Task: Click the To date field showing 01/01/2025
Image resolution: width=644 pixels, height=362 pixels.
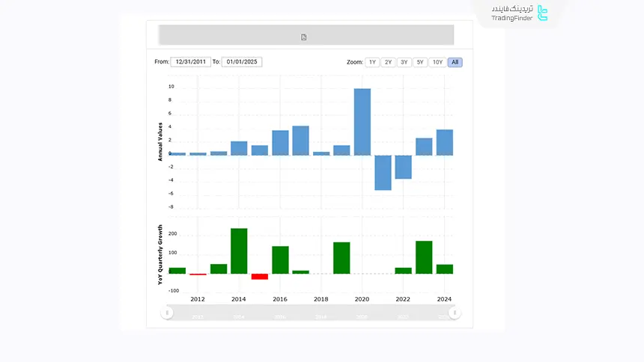Action: (x=241, y=62)
